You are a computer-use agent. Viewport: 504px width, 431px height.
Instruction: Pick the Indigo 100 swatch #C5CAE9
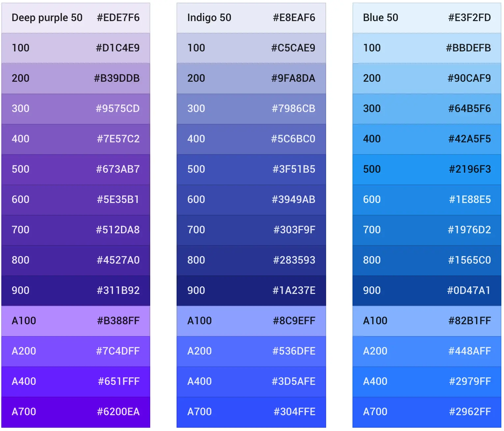point(251,48)
